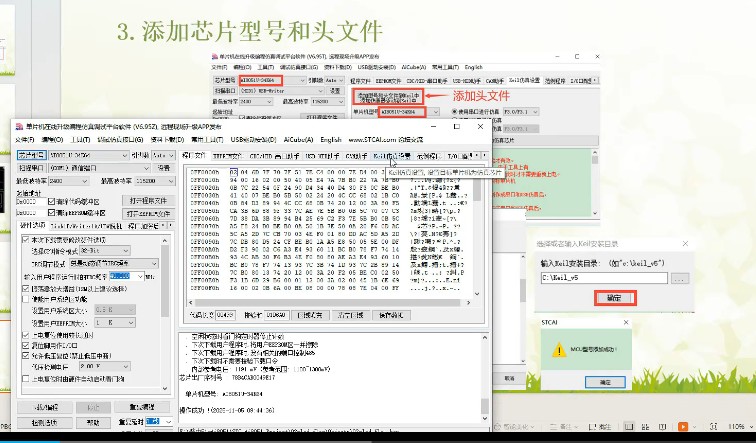756x443 pixels.
Task: Click the 下载/编程 button
Action: pos(45,407)
